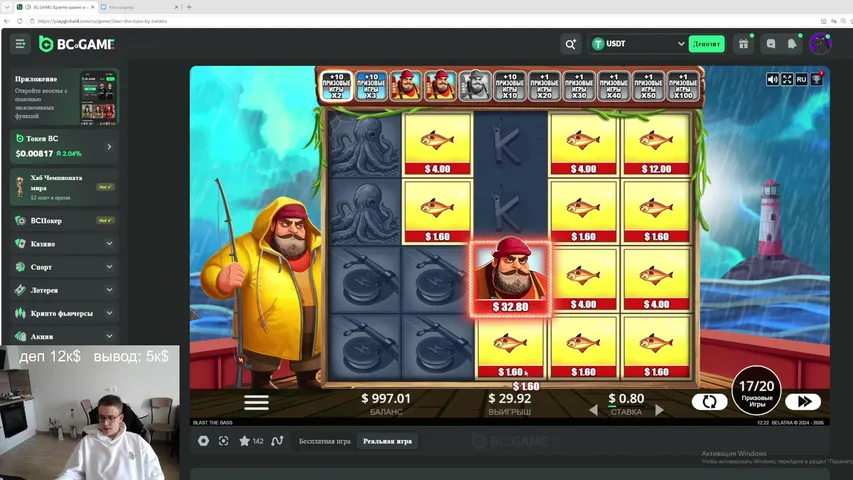
Task: Click the $997.01 balance readout
Action: click(386, 399)
